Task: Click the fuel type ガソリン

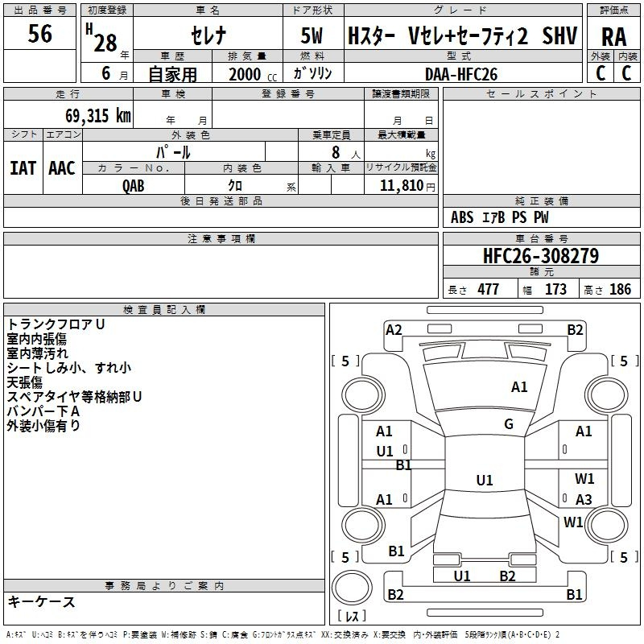Action: click(312, 73)
